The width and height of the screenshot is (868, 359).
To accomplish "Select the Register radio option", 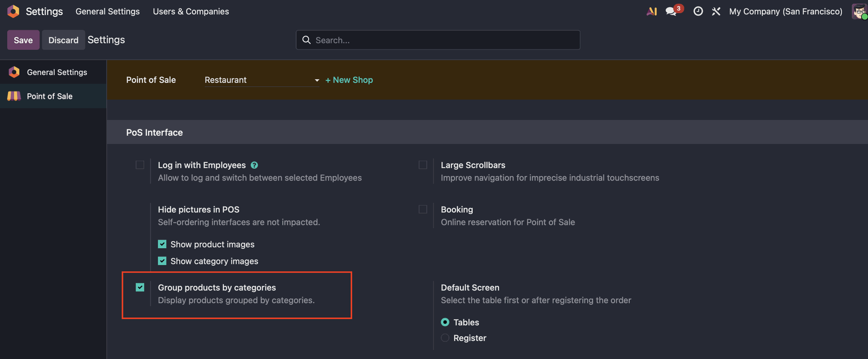I will point(445,338).
